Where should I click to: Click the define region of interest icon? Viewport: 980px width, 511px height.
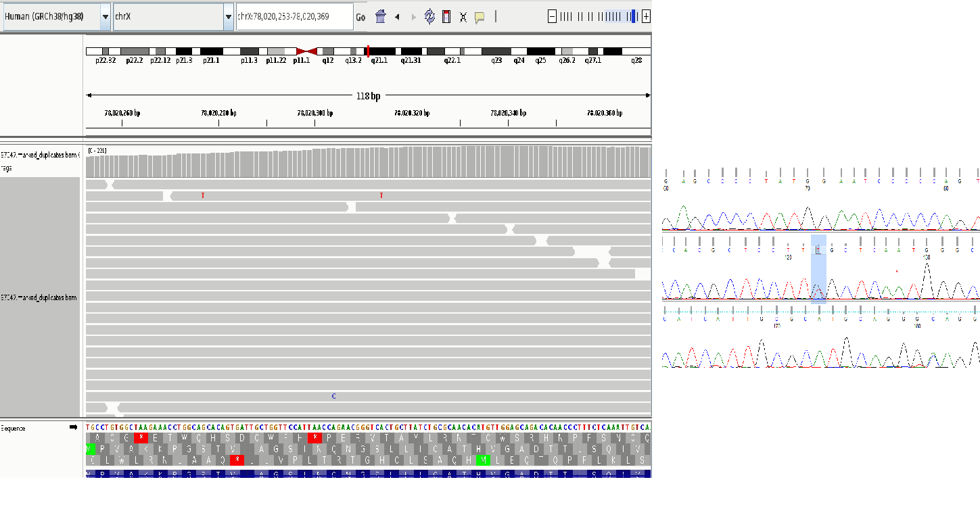(x=446, y=17)
